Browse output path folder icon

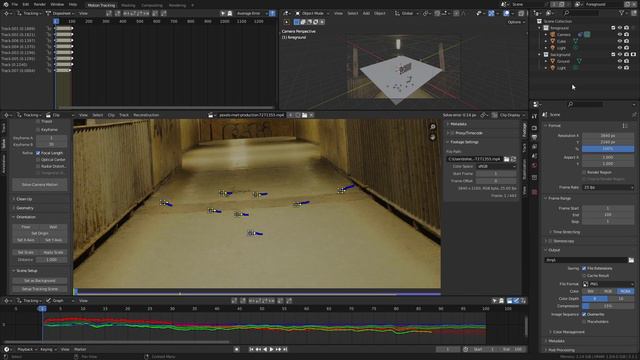[631, 260]
